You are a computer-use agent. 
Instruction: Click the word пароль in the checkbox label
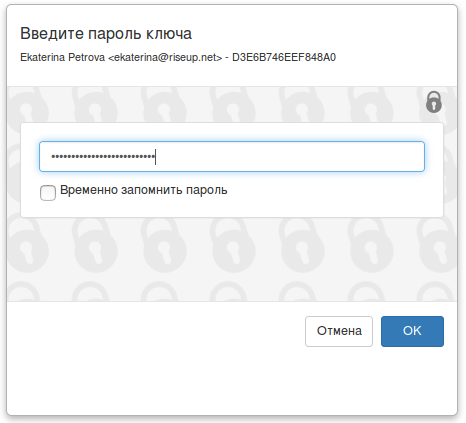(207, 191)
